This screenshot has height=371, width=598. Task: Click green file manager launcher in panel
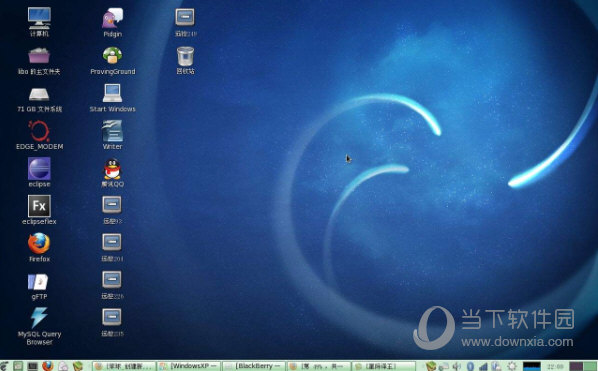point(18,366)
